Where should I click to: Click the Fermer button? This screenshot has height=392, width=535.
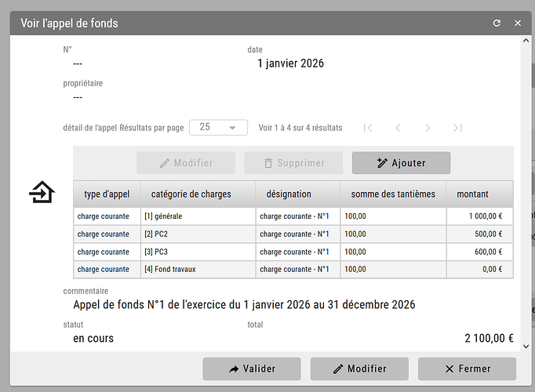tap(467, 368)
